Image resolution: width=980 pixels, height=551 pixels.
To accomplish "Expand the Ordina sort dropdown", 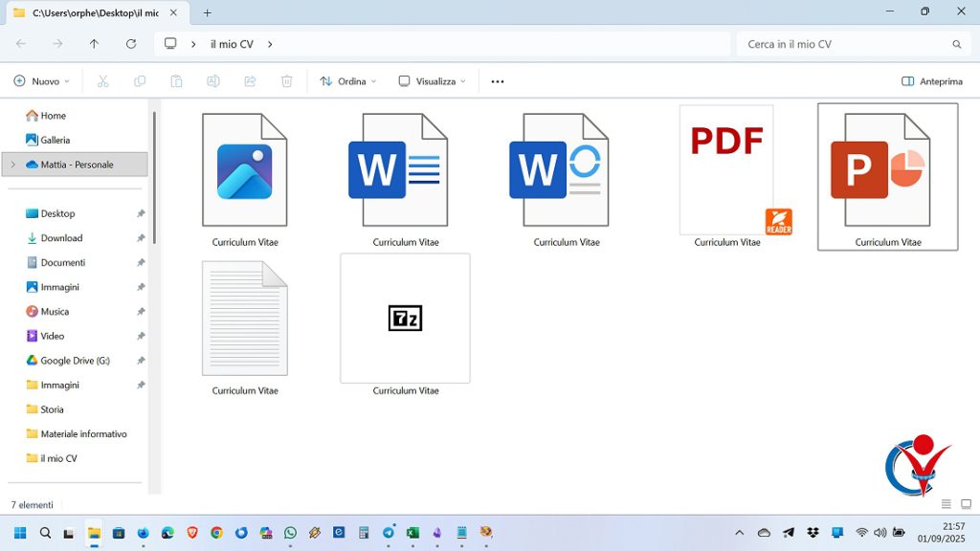I will (348, 81).
